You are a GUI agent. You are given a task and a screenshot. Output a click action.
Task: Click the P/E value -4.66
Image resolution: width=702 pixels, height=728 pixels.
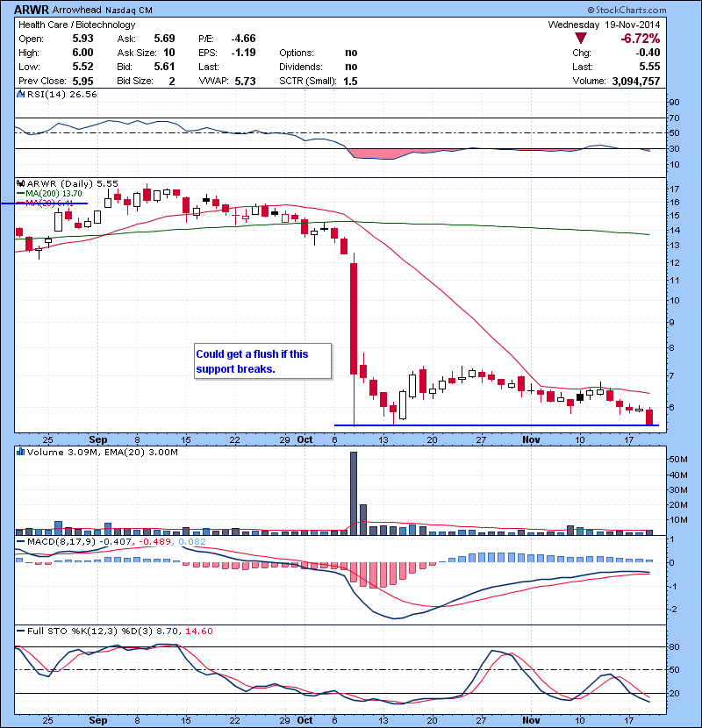point(243,39)
